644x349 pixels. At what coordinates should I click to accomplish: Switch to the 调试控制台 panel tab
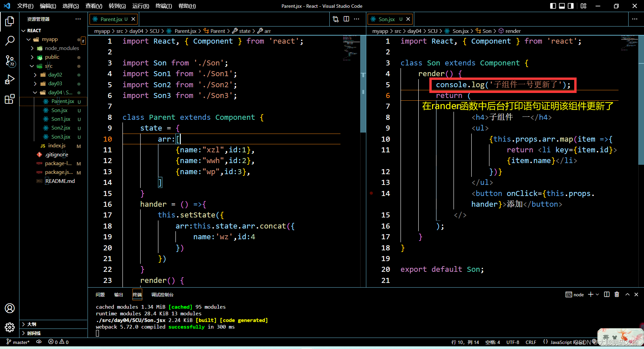pos(162,295)
